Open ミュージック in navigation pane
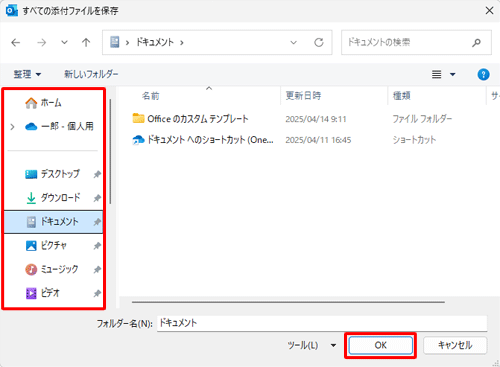This screenshot has width=500, height=367. pyautogui.click(x=53, y=269)
